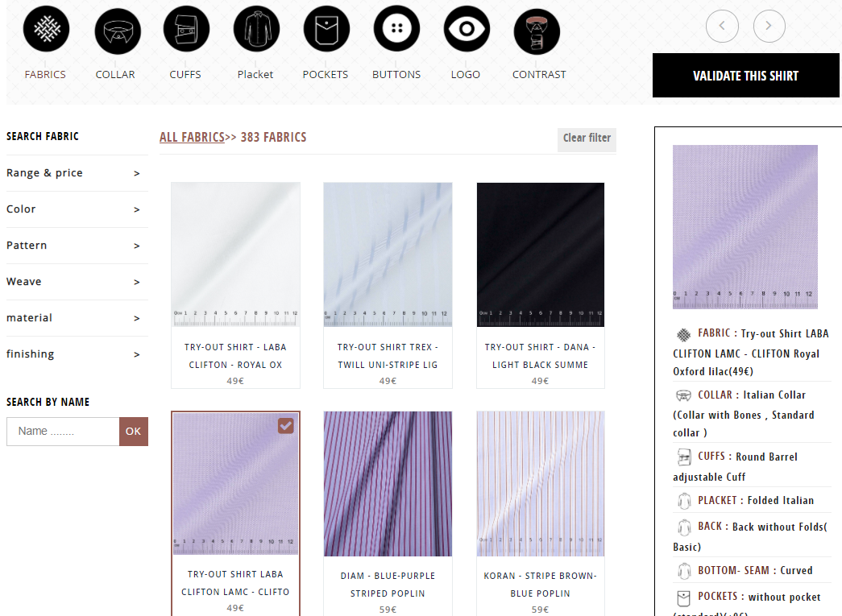
Task: Click the 59€ price under Diam poplin
Action: click(388, 610)
